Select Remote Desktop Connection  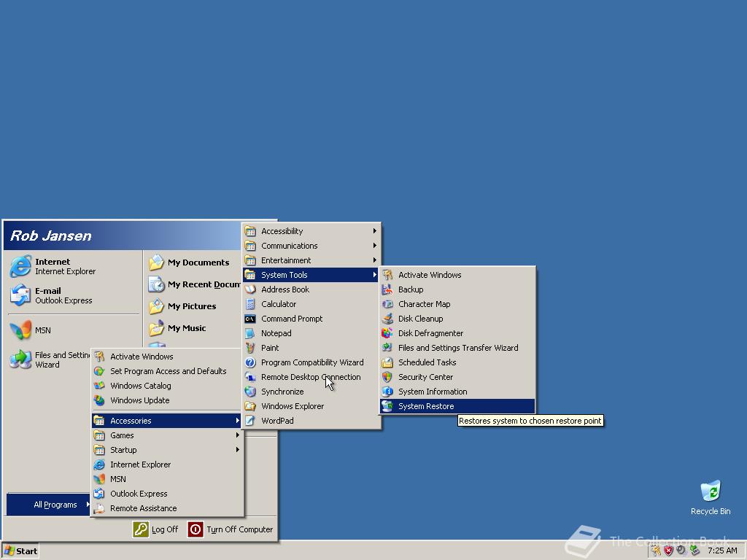coord(311,377)
